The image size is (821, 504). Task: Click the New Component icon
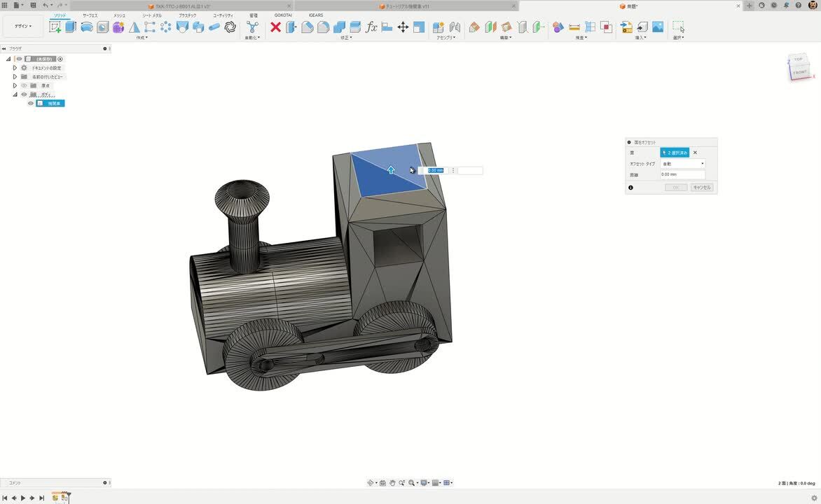439,27
